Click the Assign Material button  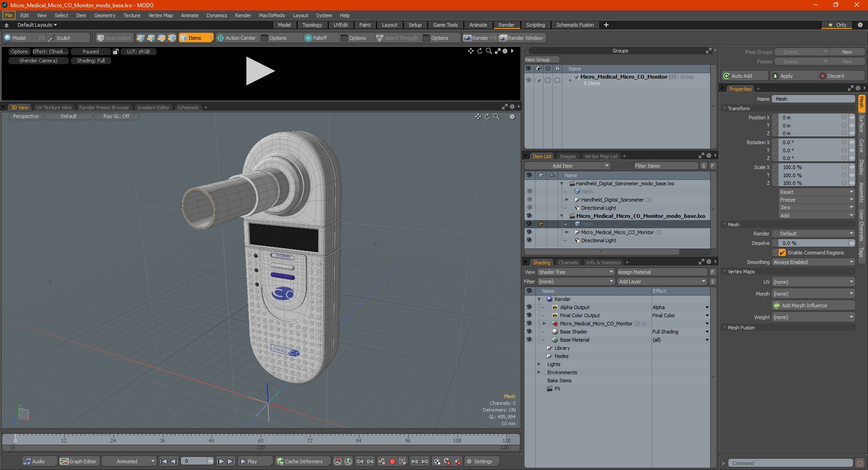click(662, 272)
